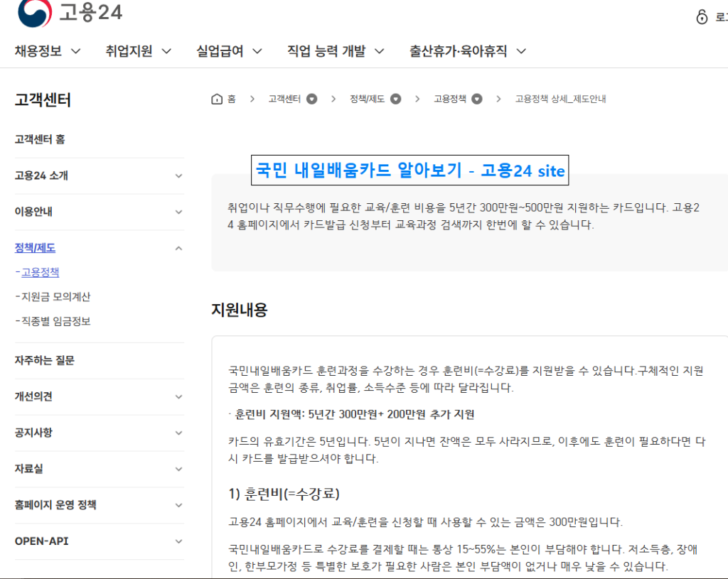Expand the 출산휴가·육아휴직 menu chevron

point(521,51)
